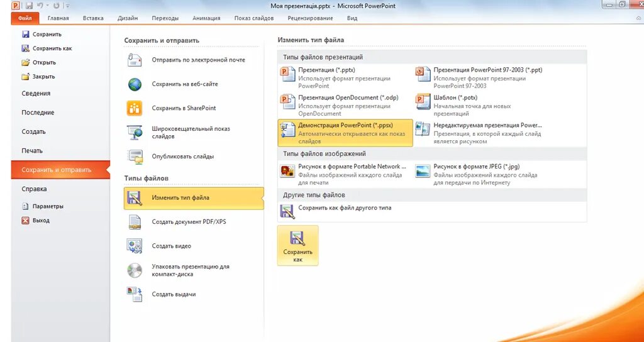Open the Вид ribbon tab
Image resolution: width=644 pixels, height=342 pixels.
(352, 18)
